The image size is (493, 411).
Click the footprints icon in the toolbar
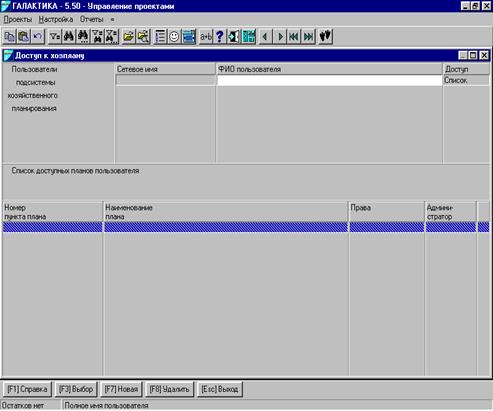click(x=325, y=36)
